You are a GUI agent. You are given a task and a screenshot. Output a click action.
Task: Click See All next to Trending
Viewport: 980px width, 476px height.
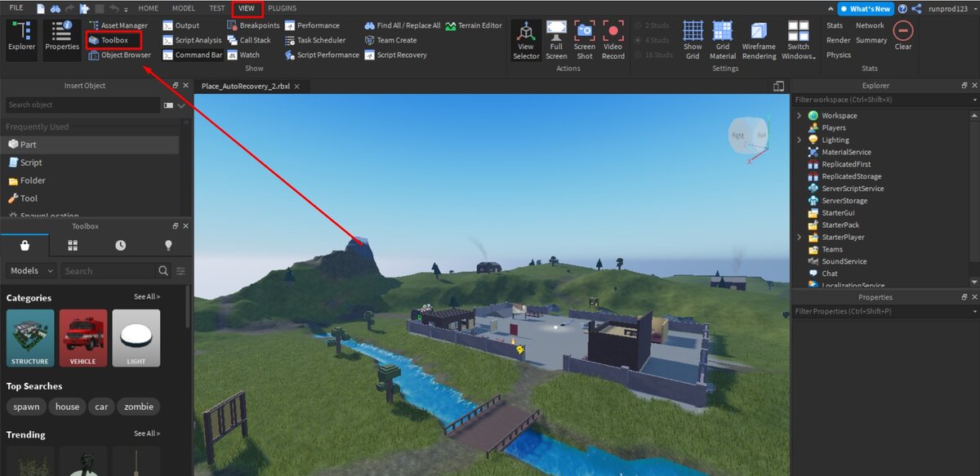point(147,434)
